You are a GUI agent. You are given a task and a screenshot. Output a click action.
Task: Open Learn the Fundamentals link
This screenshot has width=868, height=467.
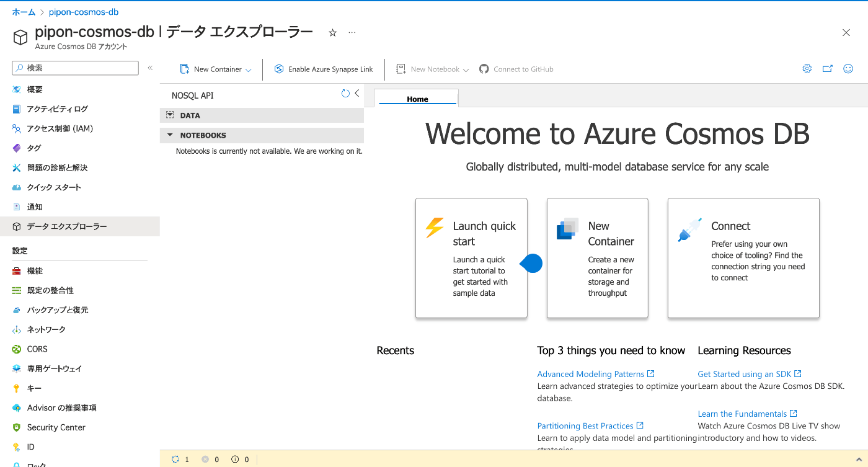pyautogui.click(x=747, y=414)
